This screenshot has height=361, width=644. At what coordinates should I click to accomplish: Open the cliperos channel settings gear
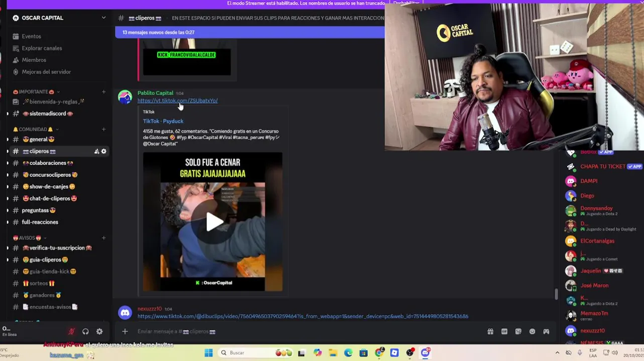click(x=104, y=151)
